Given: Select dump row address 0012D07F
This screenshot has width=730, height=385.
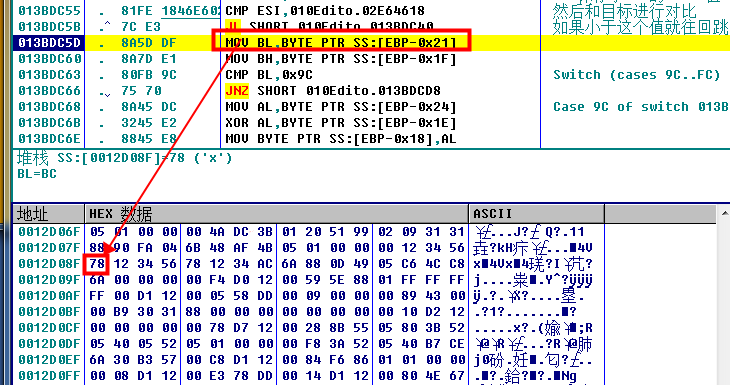Looking at the screenshot, I should [49, 248].
